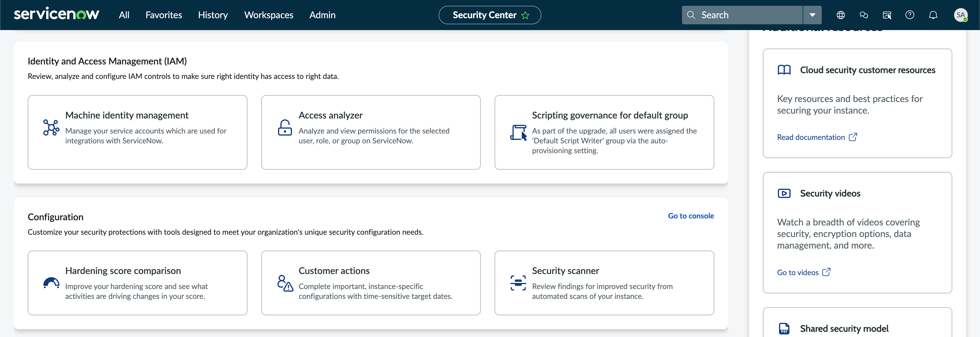980x337 pixels.
Task: Focus the global Search field
Action: (742, 15)
